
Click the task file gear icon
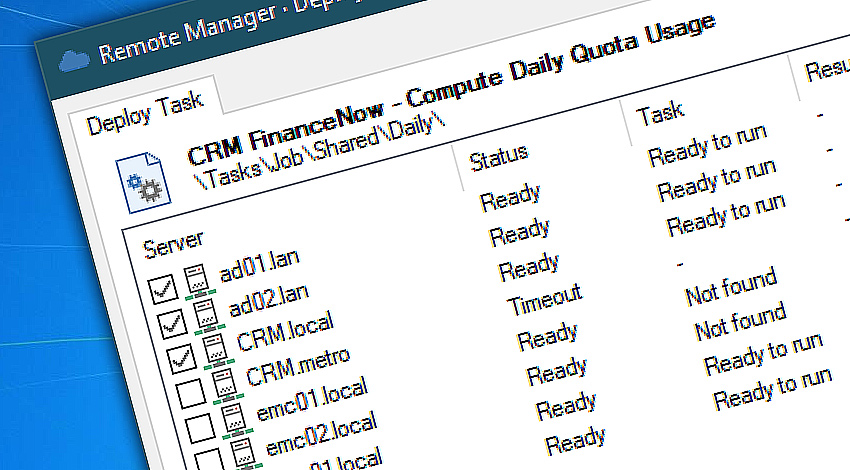143,183
